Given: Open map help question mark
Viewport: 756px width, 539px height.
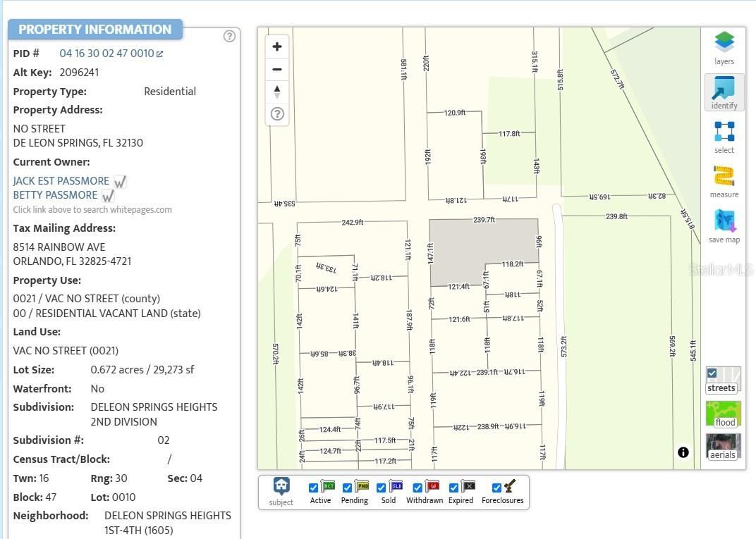Looking at the screenshot, I should click(276, 114).
